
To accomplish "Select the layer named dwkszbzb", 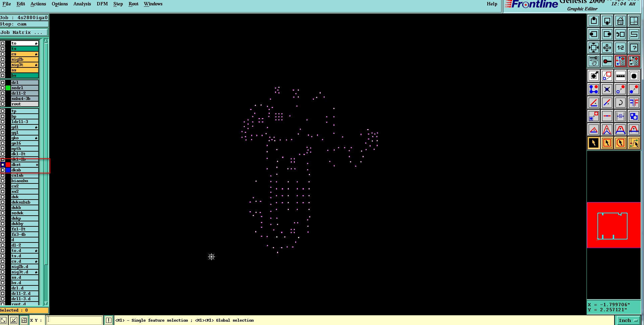I will [24, 202].
